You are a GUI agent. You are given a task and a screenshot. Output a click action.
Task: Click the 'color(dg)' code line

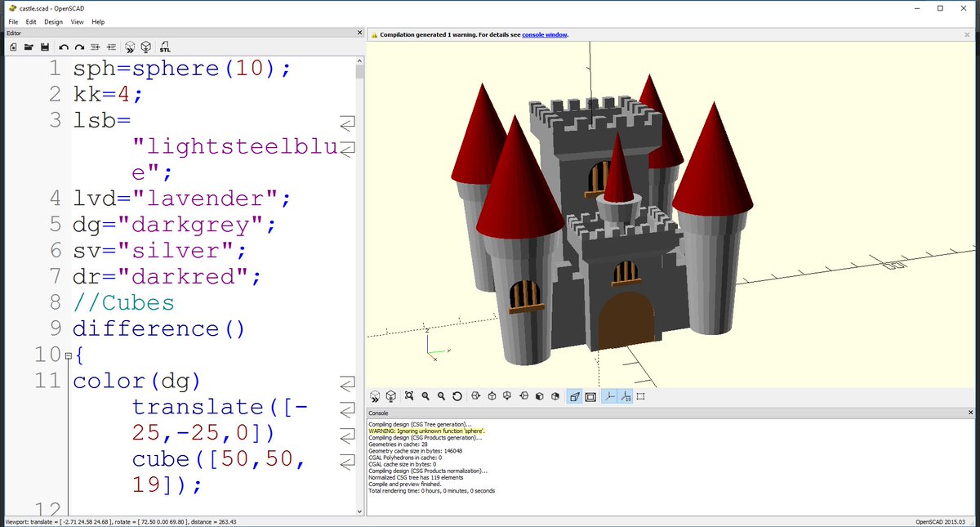click(x=137, y=382)
